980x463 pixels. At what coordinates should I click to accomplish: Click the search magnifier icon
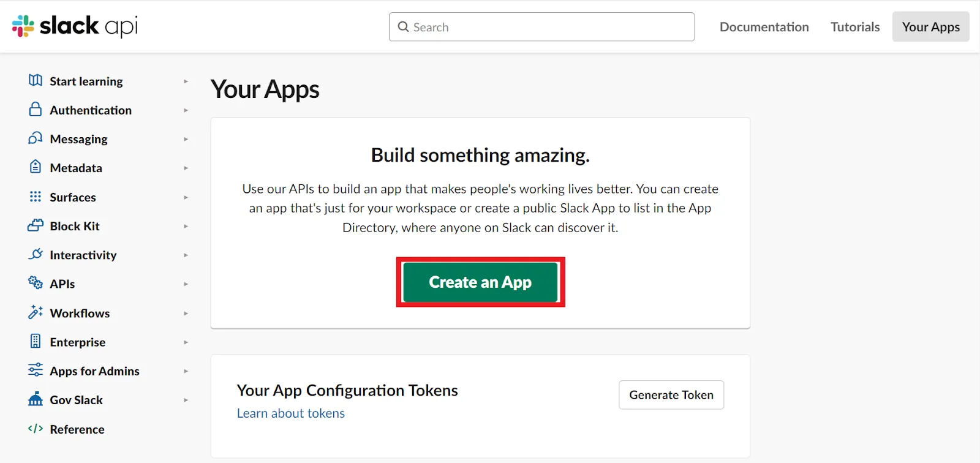pos(403,27)
